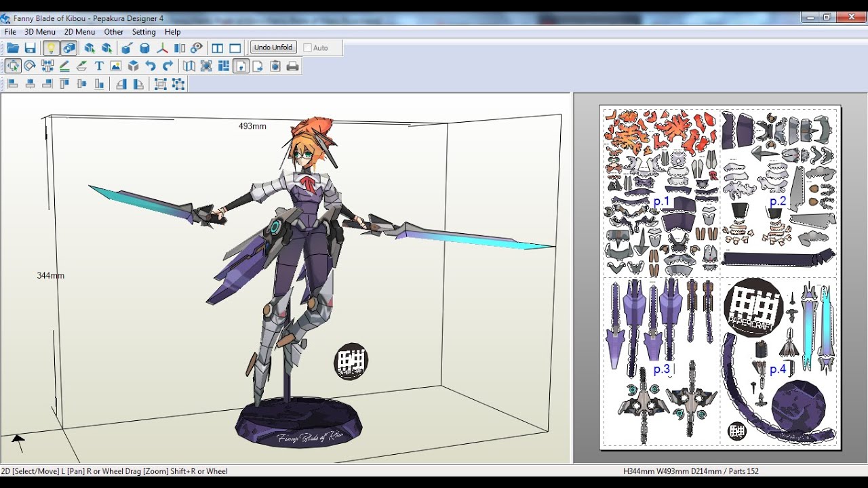Switch to the single-pane window layout

click(235, 48)
